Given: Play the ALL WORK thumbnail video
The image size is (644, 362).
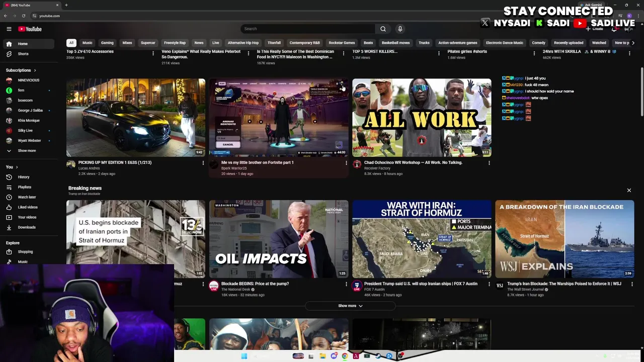Looking at the screenshot, I should pos(422,118).
